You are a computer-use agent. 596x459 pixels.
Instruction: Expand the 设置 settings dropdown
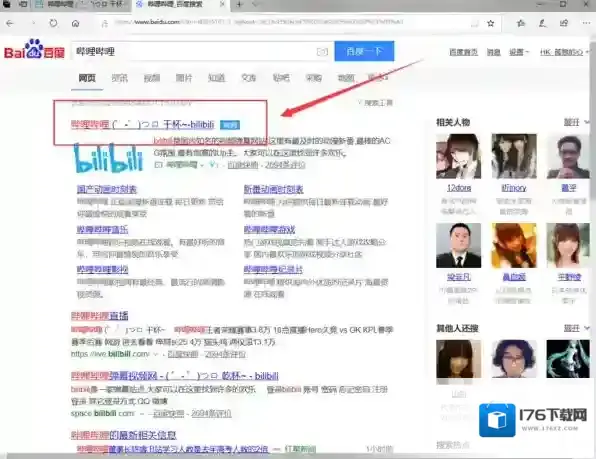tap(519, 52)
